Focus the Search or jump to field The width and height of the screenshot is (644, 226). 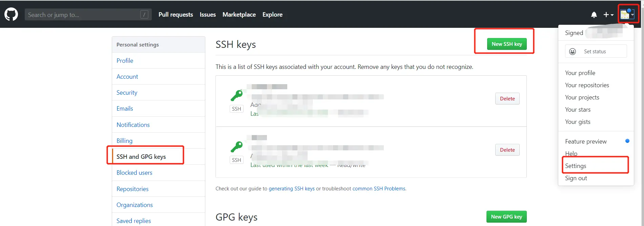tap(81, 15)
